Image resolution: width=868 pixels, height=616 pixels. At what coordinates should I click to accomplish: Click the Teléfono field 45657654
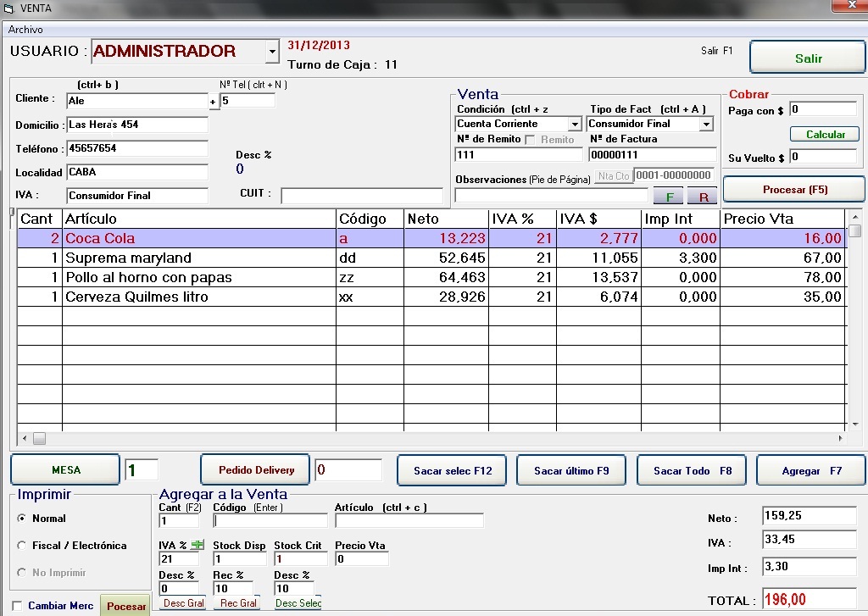coord(137,148)
